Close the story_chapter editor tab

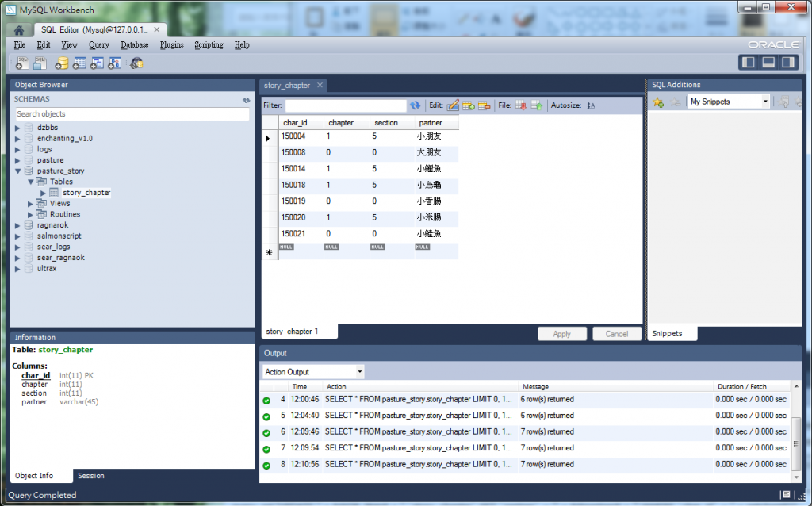(x=320, y=86)
